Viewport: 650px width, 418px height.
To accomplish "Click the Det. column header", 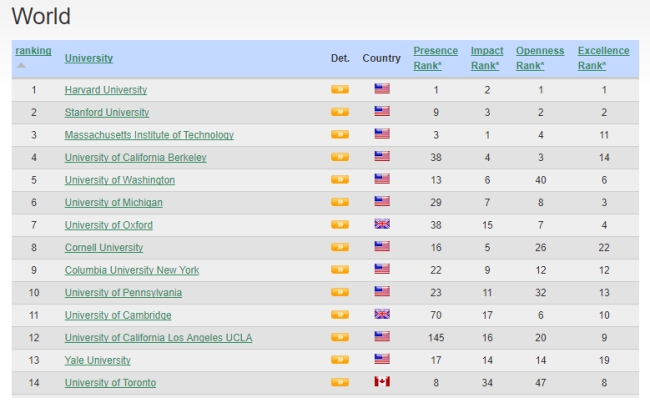I will 340,58.
